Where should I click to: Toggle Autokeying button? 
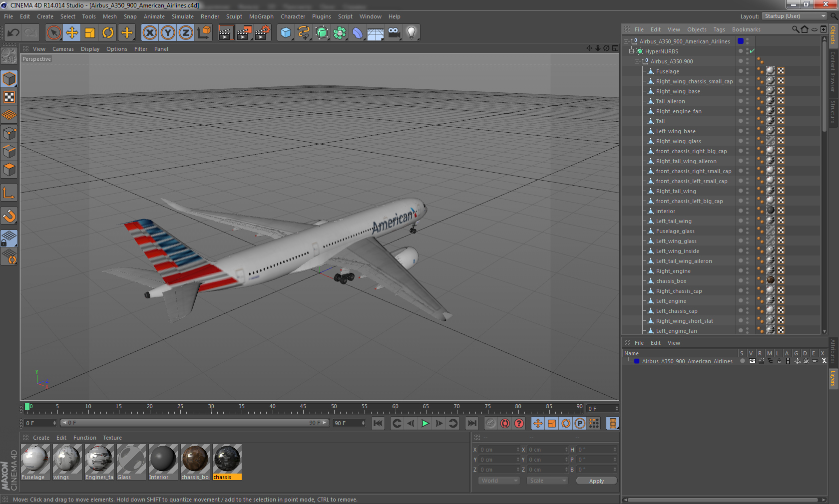(505, 423)
